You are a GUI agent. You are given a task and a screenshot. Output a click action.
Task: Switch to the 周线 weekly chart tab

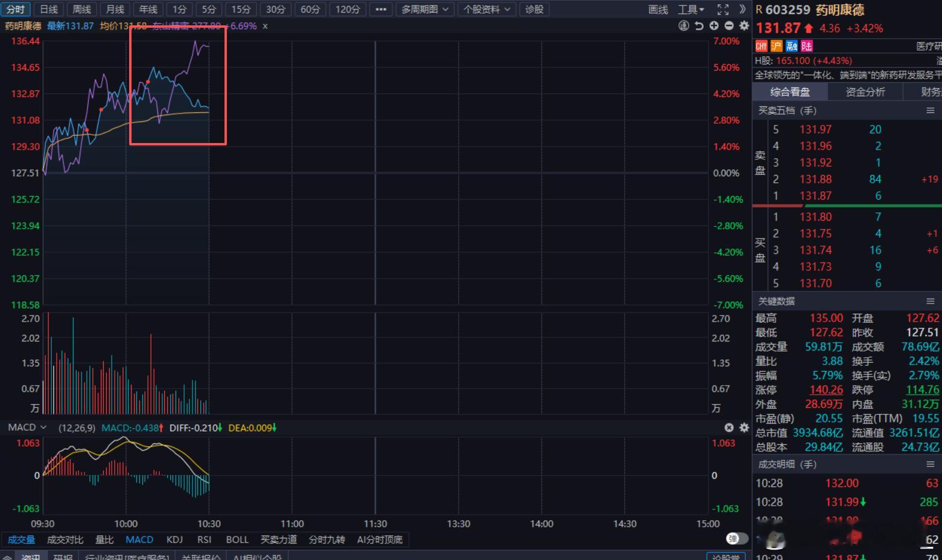point(82,9)
